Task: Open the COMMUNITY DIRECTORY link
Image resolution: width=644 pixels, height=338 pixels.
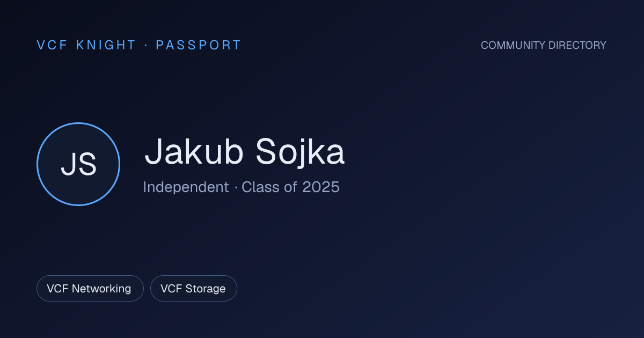Action: [543, 45]
